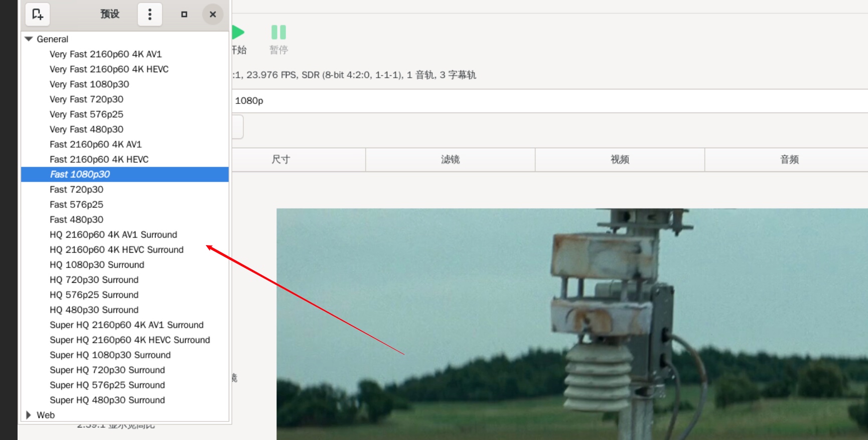
Task: Collapse the General preset category
Action: coord(29,39)
